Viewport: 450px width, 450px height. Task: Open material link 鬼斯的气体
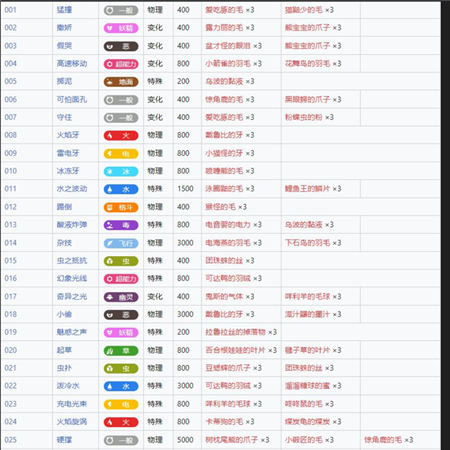pos(224,296)
